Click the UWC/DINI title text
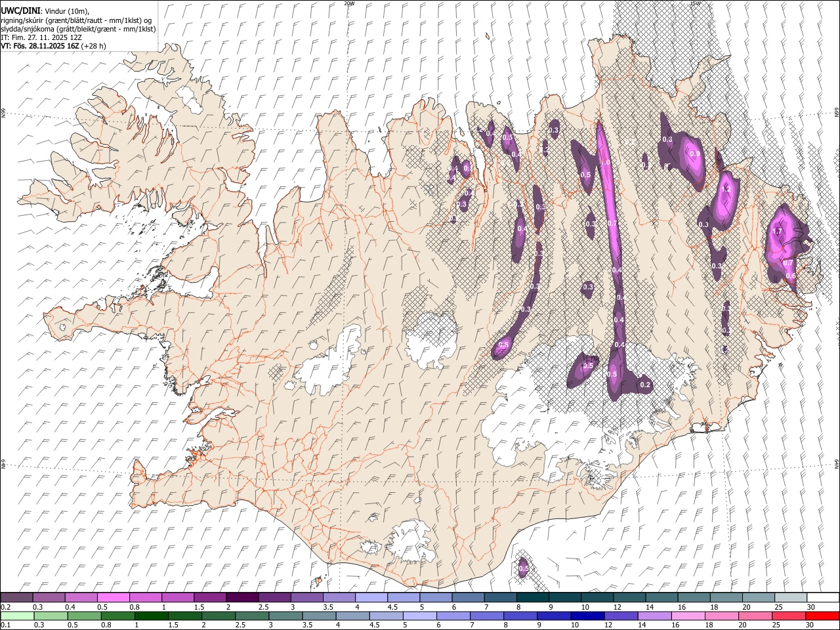The height and width of the screenshot is (630, 840). coord(20,11)
